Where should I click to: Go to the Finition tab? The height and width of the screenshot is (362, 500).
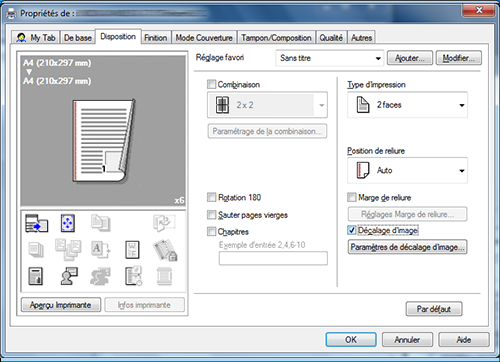[156, 38]
